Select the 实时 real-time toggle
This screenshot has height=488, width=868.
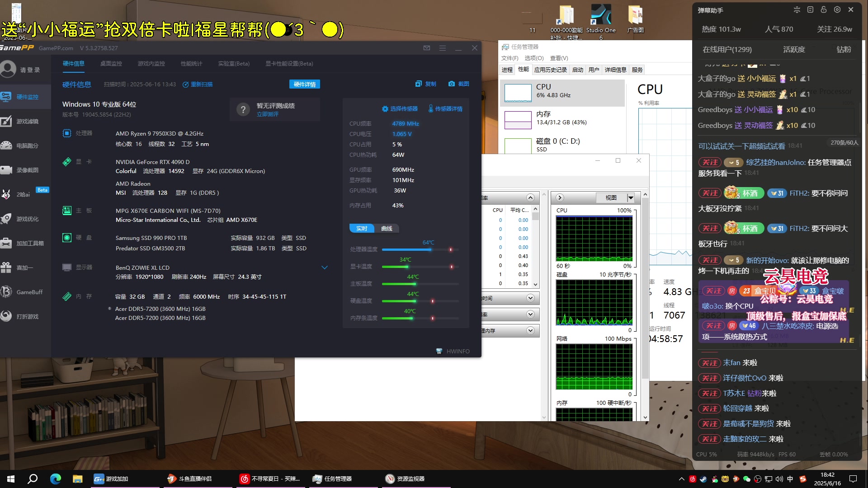362,229
